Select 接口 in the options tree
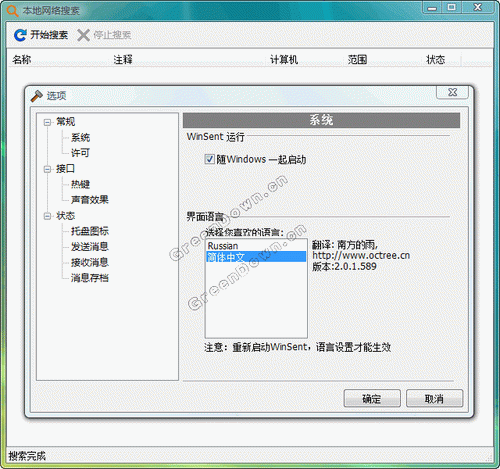 point(65,169)
